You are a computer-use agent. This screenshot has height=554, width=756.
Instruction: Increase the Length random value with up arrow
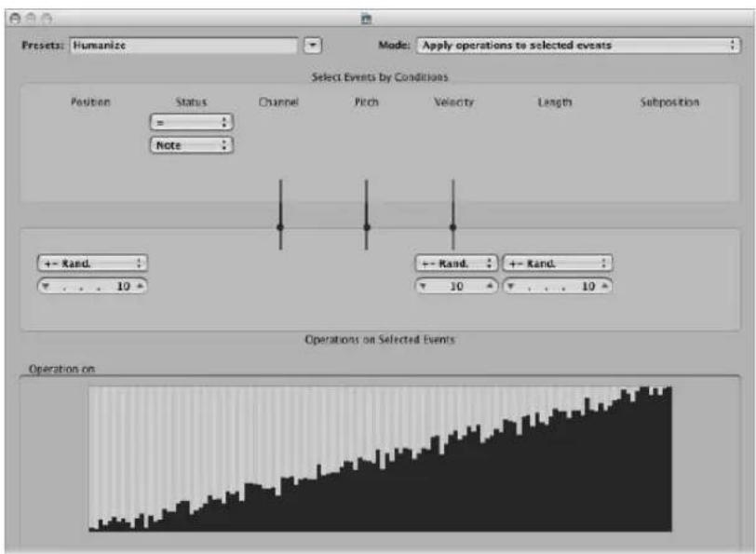[604, 287]
